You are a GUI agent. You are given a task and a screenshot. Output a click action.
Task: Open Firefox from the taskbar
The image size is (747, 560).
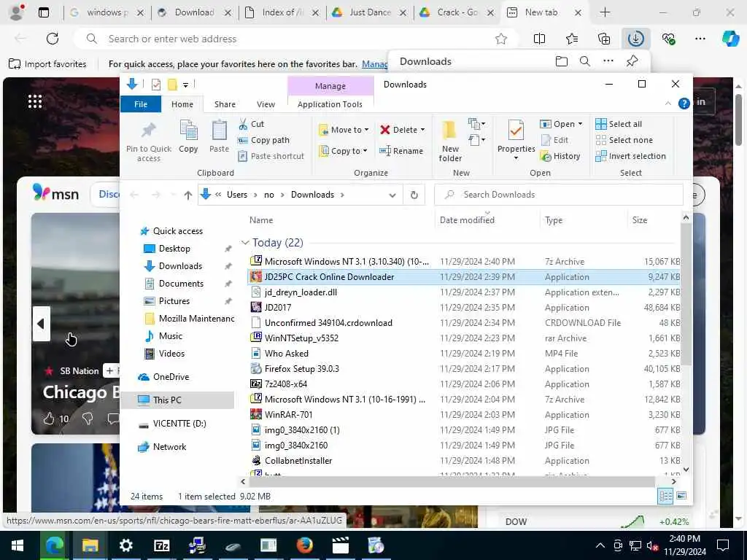click(x=304, y=545)
